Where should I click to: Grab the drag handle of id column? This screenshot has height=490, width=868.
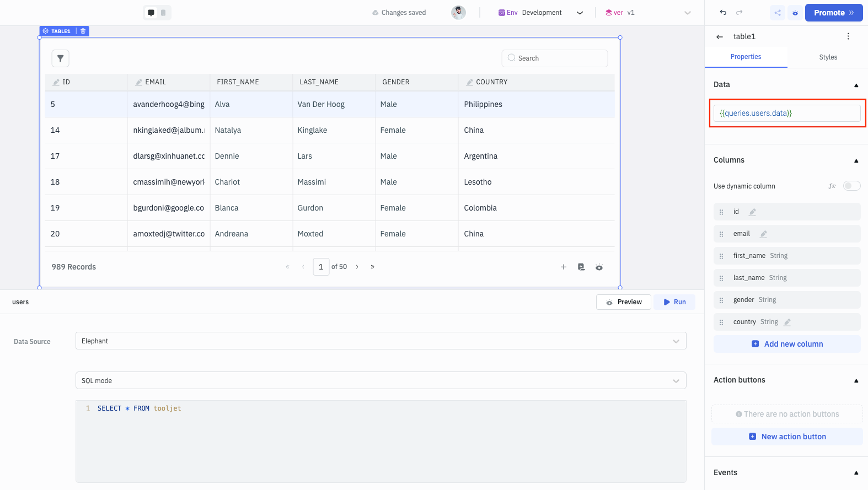(x=721, y=212)
